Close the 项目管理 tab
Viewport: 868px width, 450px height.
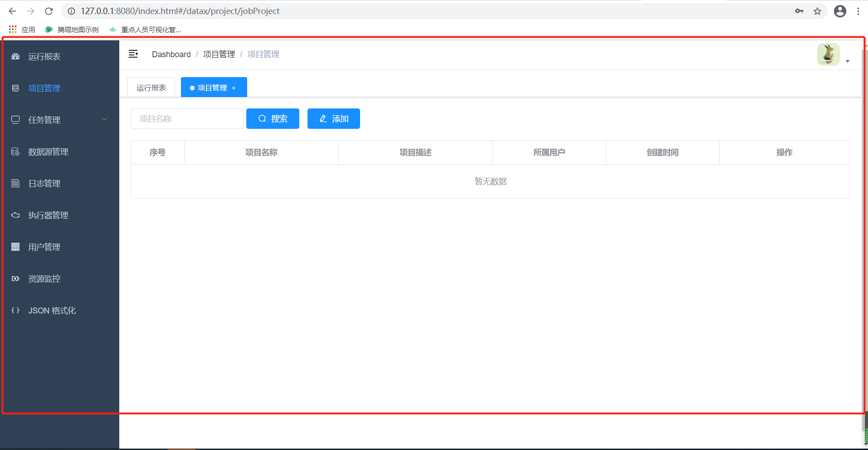234,88
